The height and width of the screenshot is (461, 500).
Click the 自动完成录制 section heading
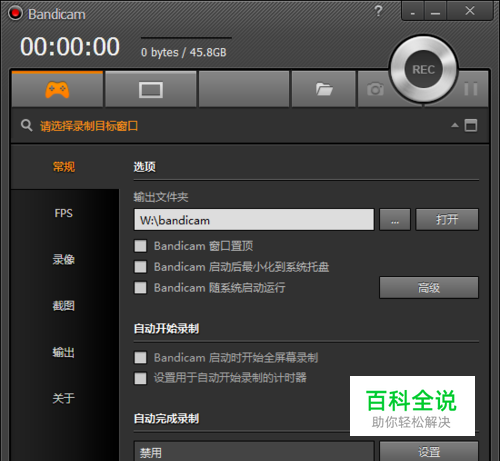pyautogui.click(x=166, y=418)
